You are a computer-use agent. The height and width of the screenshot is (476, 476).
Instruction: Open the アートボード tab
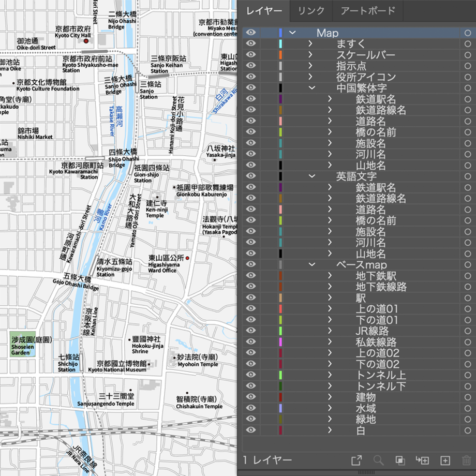(x=368, y=11)
